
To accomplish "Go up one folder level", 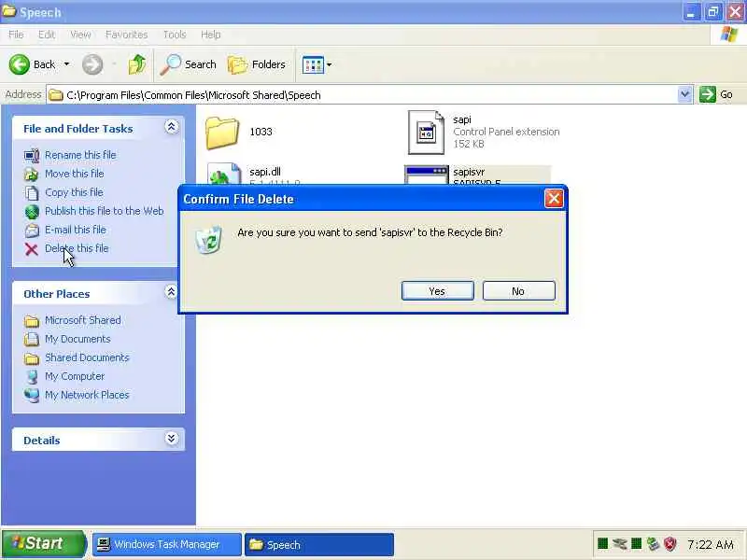I will 137,64.
